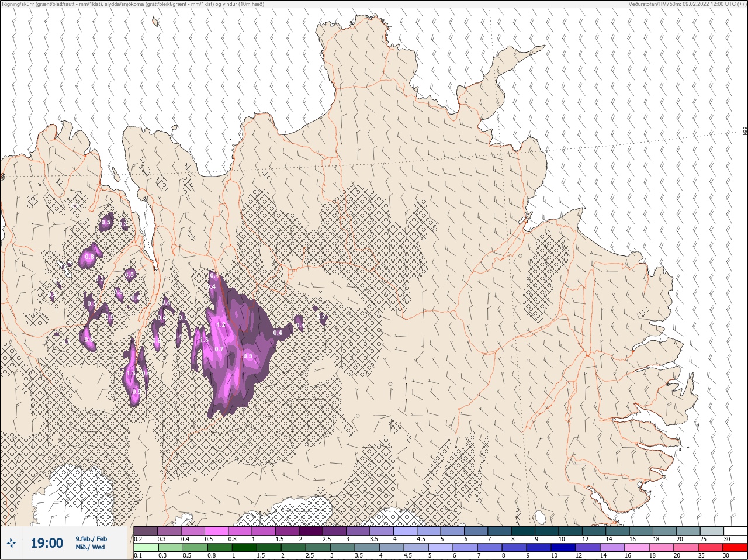Pick the pink lower swatch between 16 and 18
The image size is (748, 560).
pos(637,548)
